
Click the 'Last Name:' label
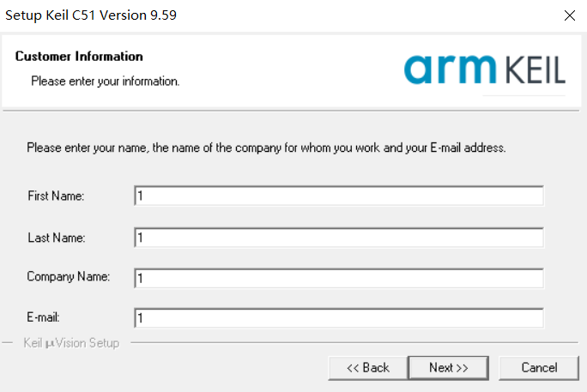pyautogui.click(x=56, y=238)
